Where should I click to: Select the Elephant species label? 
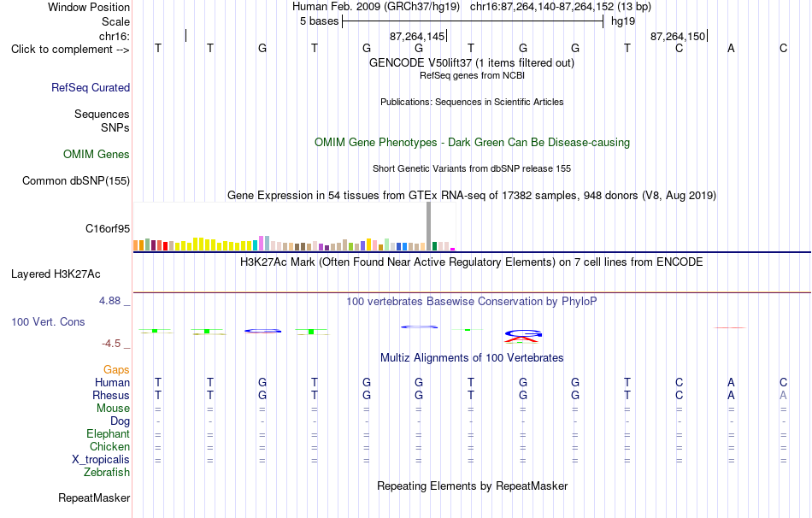pos(108,433)
